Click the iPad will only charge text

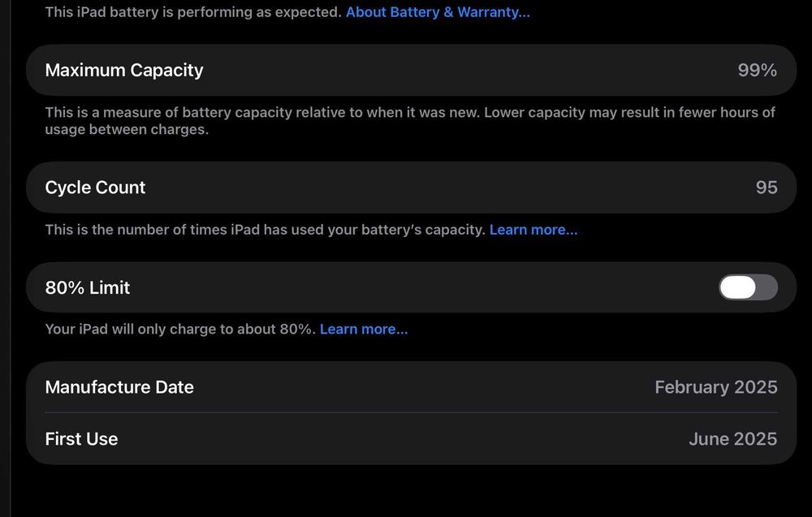(x=179, y=329)
